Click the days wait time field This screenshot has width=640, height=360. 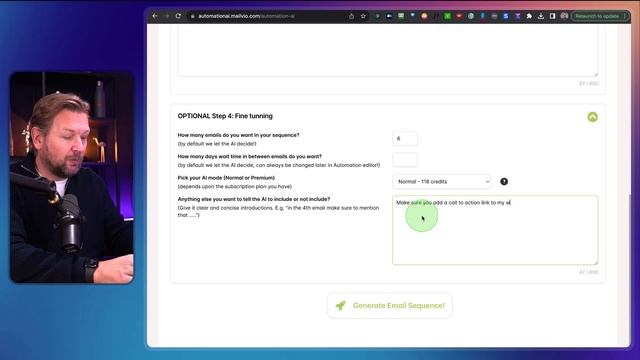click(x=405, y=160)
